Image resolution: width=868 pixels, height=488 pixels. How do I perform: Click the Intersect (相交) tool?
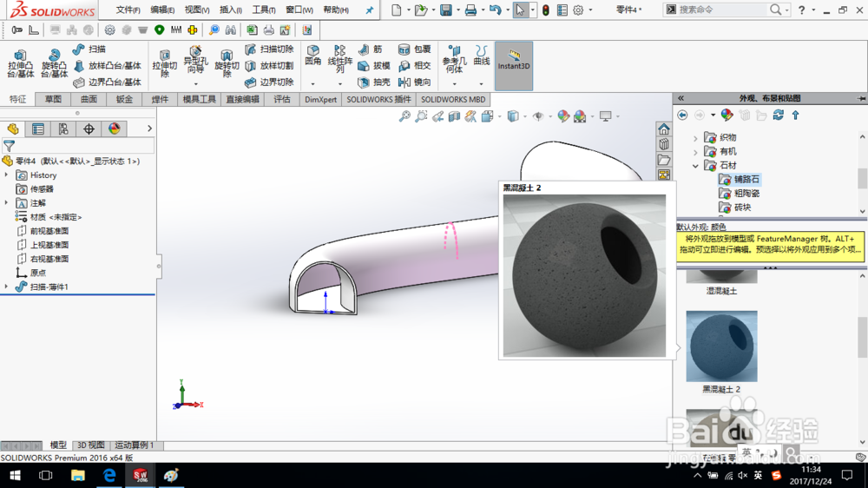[415, 66]
